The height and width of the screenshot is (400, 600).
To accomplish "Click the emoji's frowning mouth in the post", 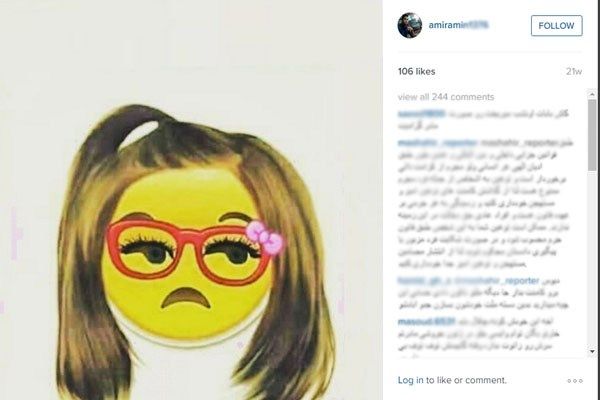I will tap(185, 298).
